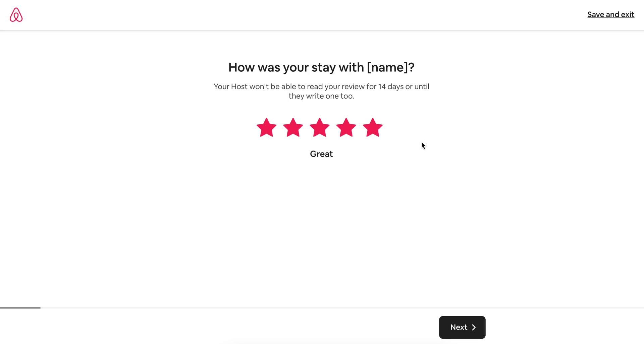
Task: Pick the fifth star for top rating
Action: pyautogui.click(x=373, y=127)
